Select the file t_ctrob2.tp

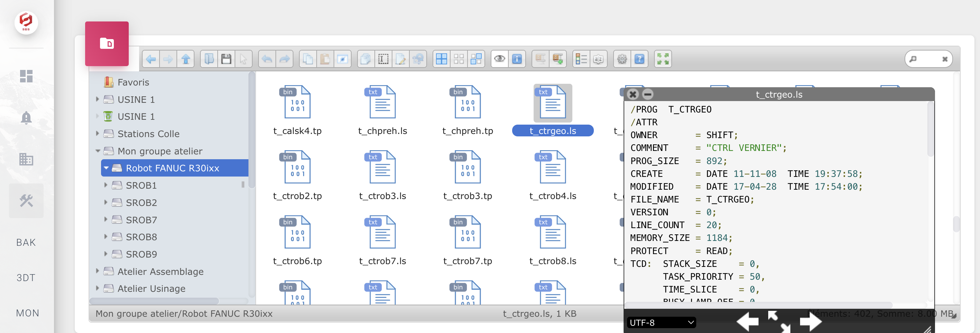coord(297,175)
